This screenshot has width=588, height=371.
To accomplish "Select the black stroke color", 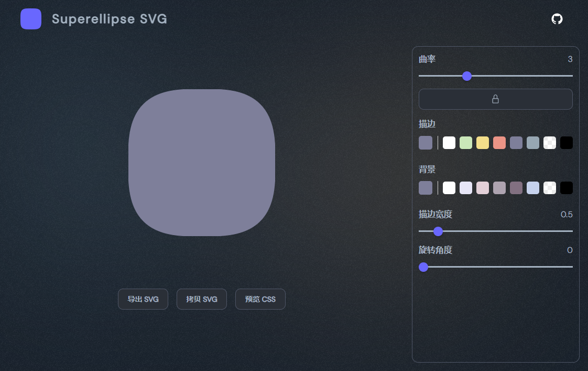I will 566,142.
